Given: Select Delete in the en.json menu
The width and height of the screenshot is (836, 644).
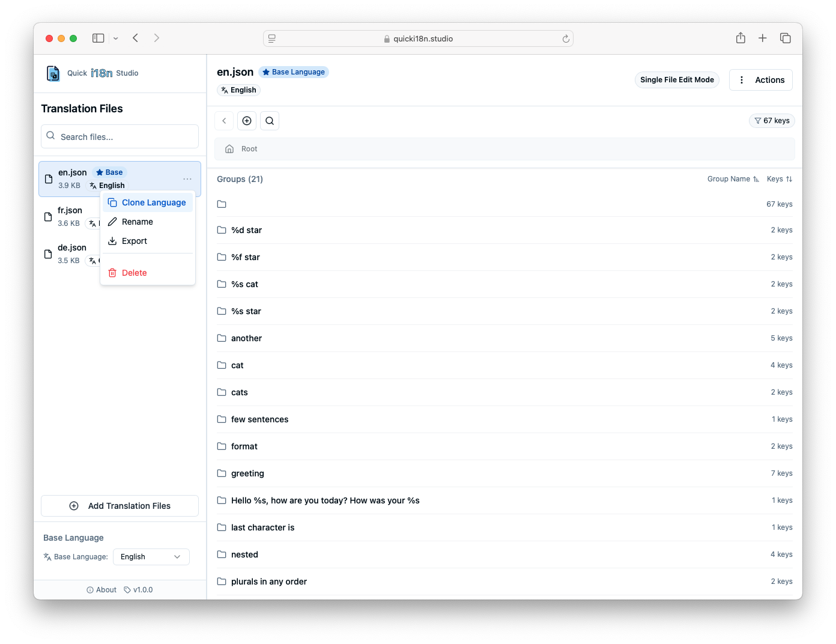Looking at the screenshot, I should [x=134, y=272].
